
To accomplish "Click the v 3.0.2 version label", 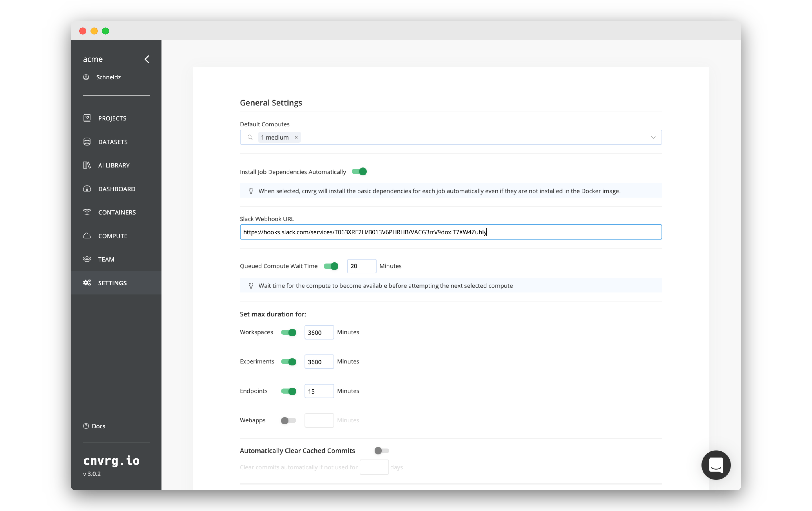I will (92, 474).
